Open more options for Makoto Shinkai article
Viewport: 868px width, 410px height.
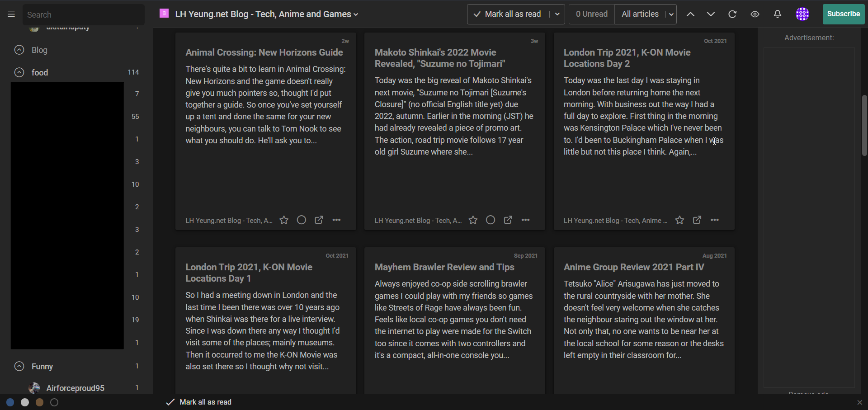(x=525, y=220)
